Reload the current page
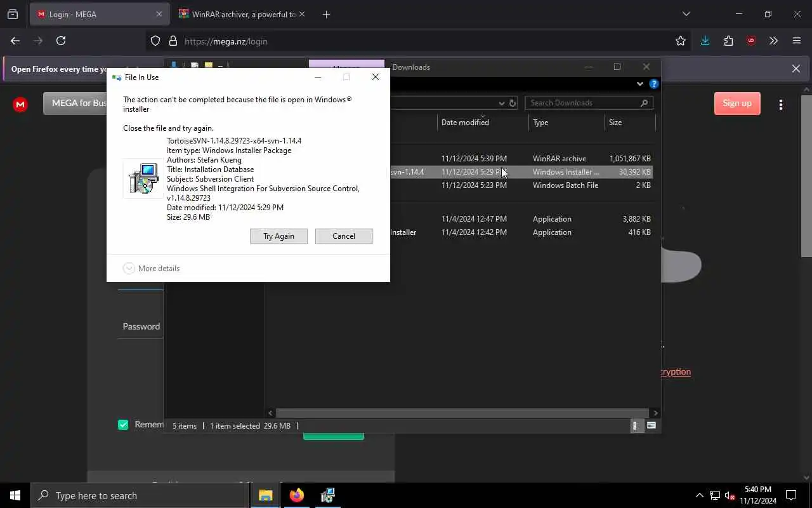Screen dimensions: 812x508 tap(61, 41)
